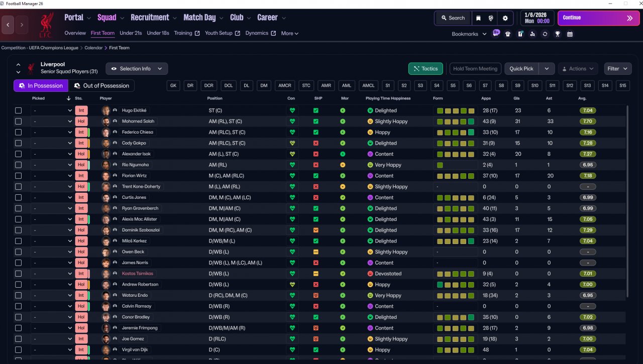Click the calendar shortcut icon

570,34
